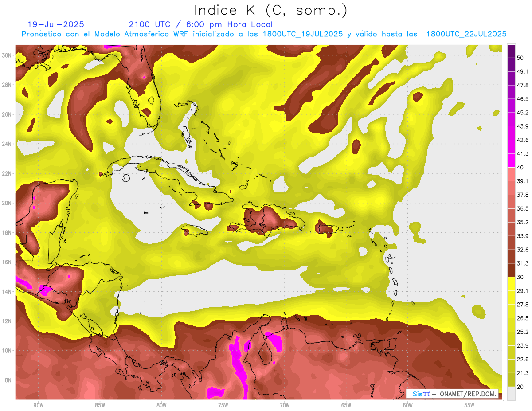This screenshot has height=411, width=532.
Task: Click the bright yellow swatch between 29.1 and 30
Action: [x=511, y=284]
